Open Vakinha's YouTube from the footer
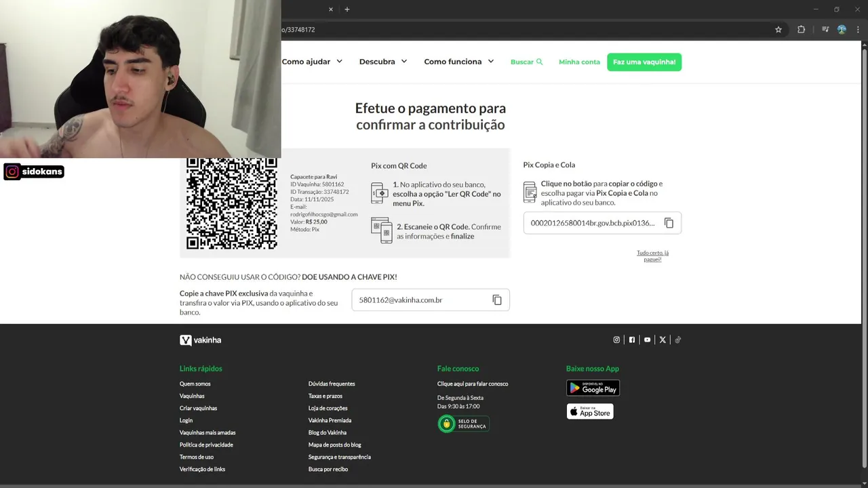 [x=648, y=340]
